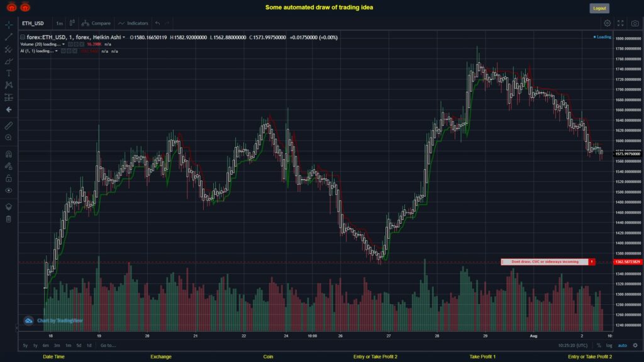Click the Logout button
644x362 pixels.
599,8
